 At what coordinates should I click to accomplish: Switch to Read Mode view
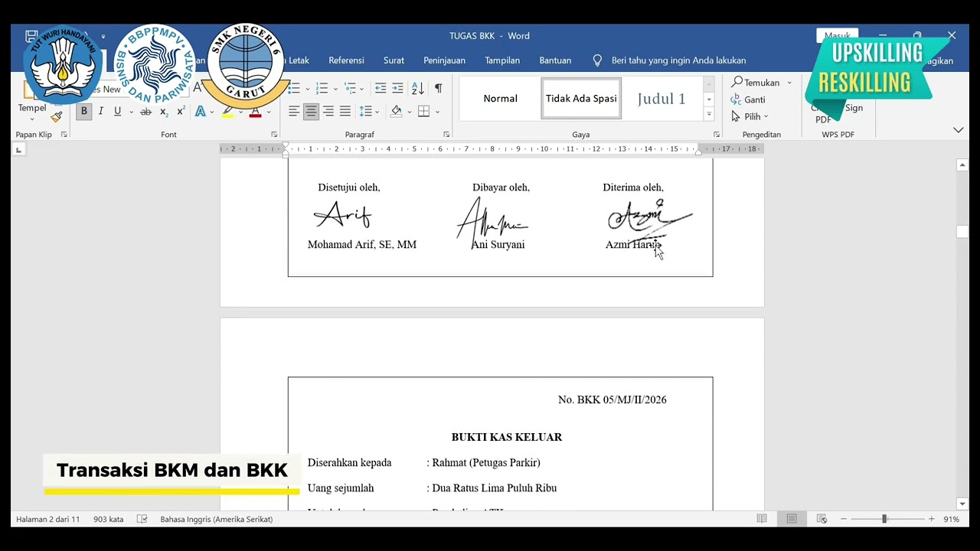click(x=762, y=519)
